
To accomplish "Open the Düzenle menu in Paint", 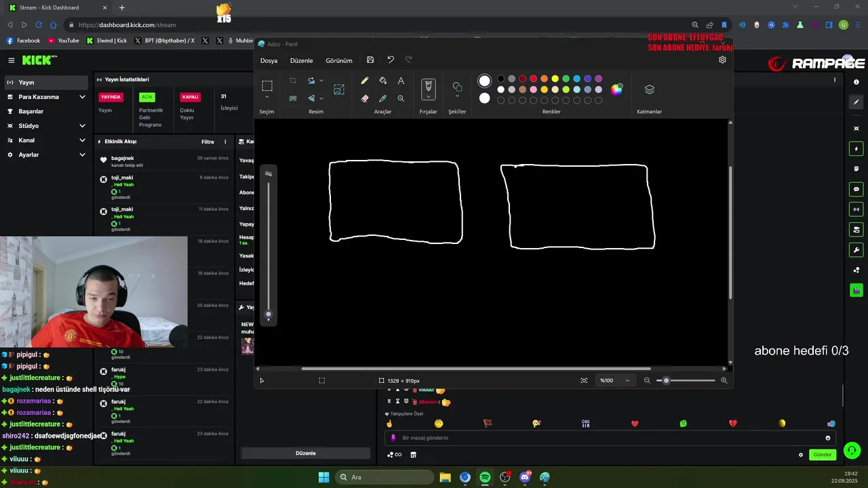I will (x=302, y=60).
